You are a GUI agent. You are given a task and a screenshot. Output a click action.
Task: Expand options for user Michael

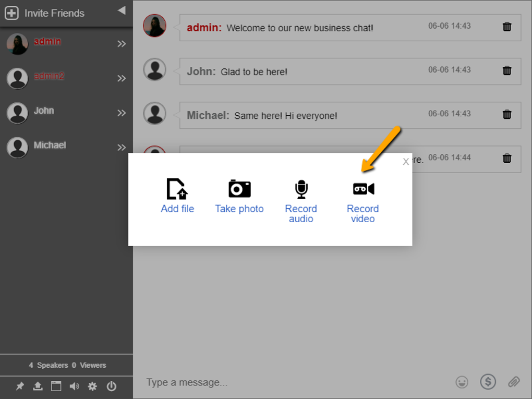tap(122, 147)
